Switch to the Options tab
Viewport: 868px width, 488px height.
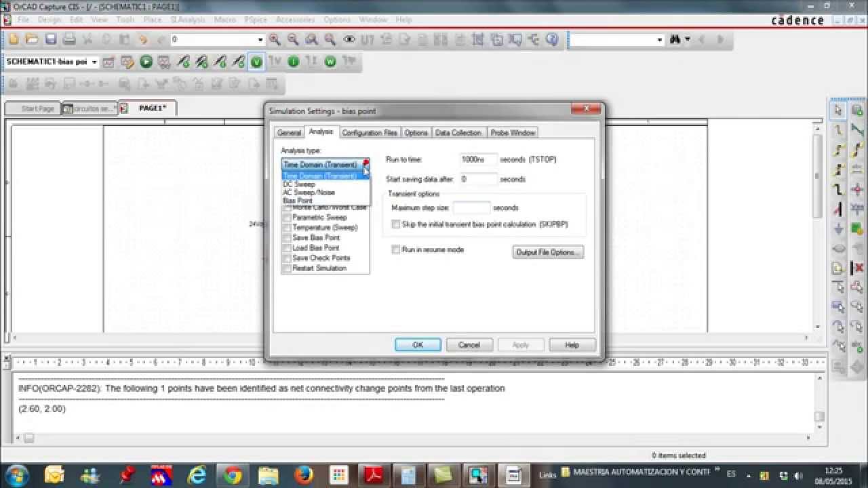pyautogui.click(x=416, y=133)
